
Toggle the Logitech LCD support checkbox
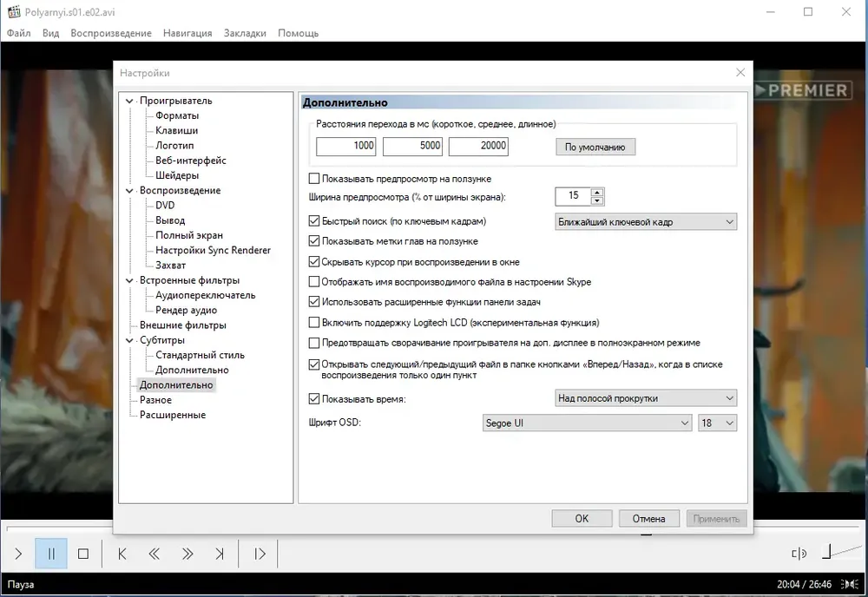coord(314,323)
